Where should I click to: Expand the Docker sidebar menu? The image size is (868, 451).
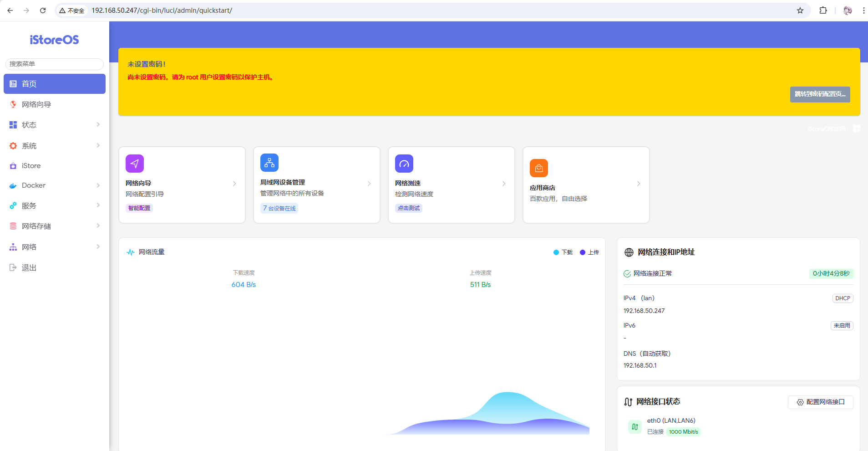pyautogui.click(x=55, y=185)
